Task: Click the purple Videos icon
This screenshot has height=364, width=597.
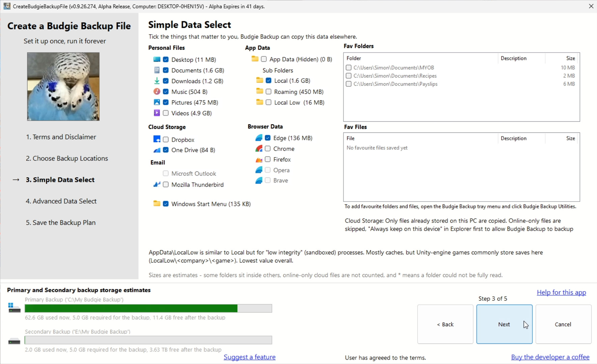Action: click(157, 113)
